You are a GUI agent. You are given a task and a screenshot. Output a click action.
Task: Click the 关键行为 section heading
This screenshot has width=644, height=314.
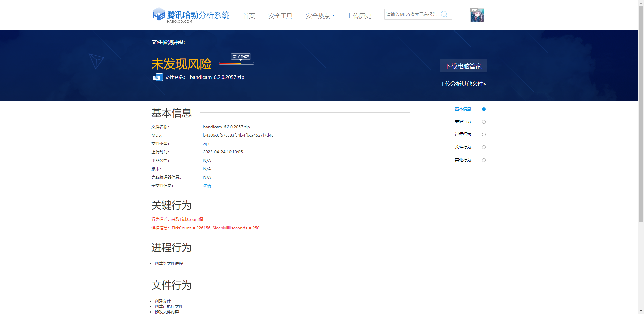(x=171, y=205)
